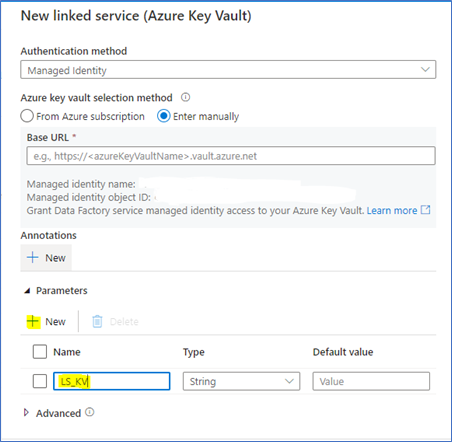This screenshot has height=442, width=452.
Task: Click the highlighted plus icon under Parameters
Action: [x=33, y=321]
